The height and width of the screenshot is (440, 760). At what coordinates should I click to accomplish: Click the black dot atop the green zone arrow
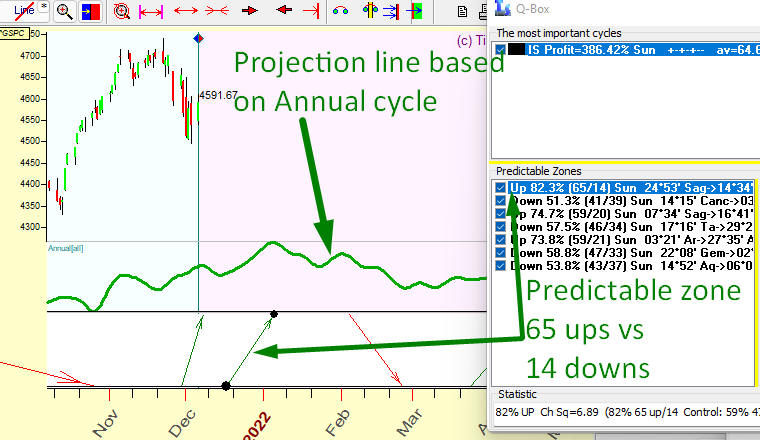tap(274, 314)
